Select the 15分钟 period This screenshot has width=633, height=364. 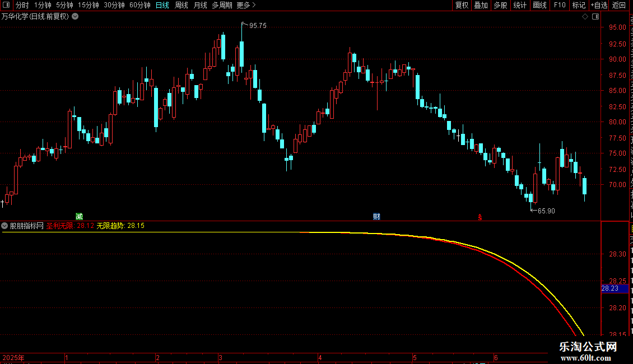[89, 5]
